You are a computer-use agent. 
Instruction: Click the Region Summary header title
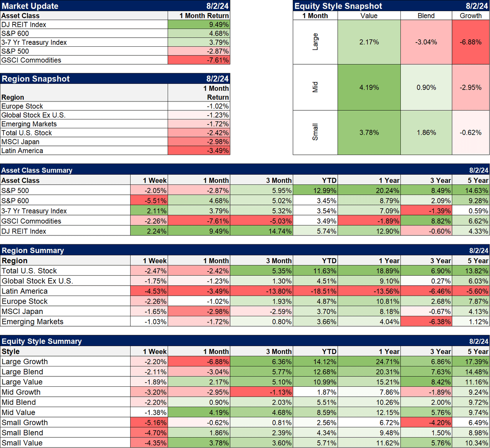(33, 250)
